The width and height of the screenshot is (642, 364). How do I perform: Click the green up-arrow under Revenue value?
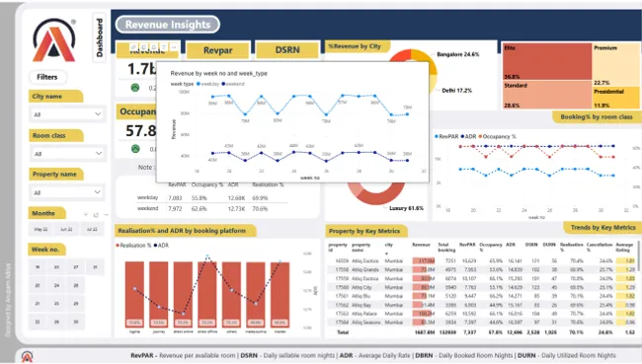pyautogui.click(x=135, y=88)
